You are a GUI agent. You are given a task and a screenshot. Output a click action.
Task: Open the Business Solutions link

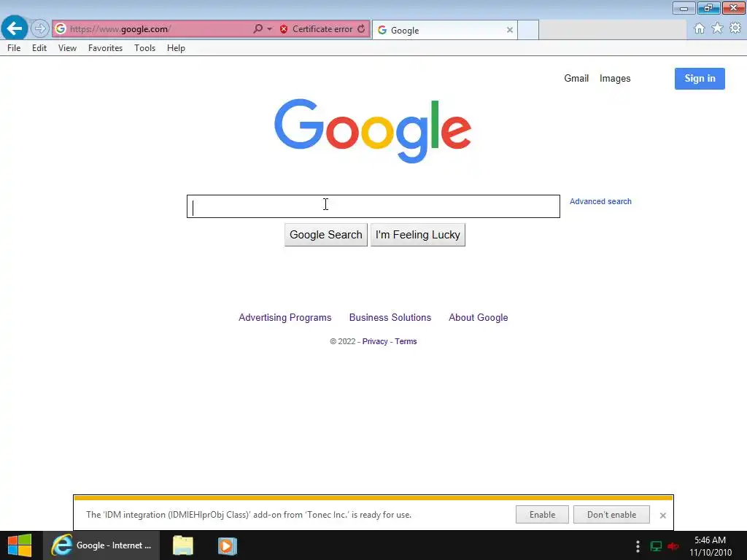[390, 318]
